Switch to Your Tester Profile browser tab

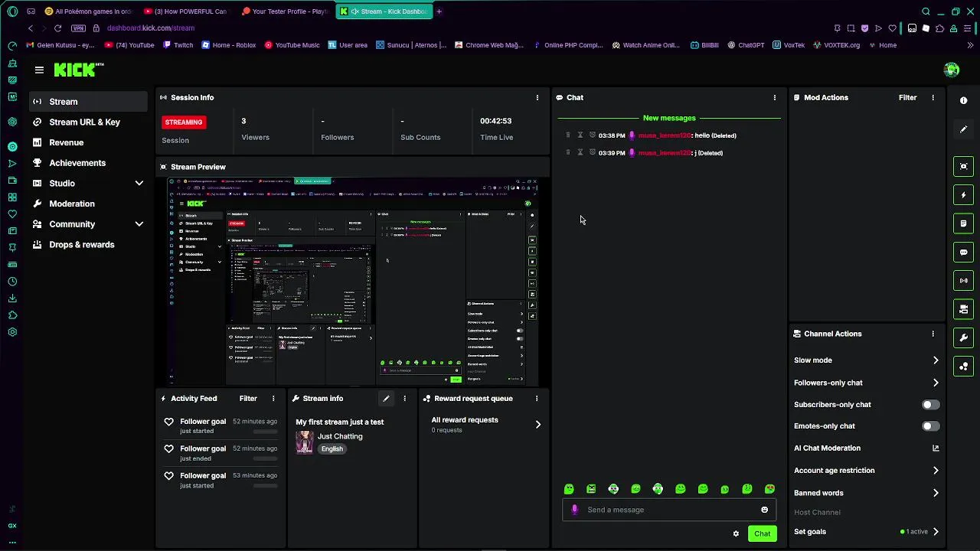click(x=285, y=11)
